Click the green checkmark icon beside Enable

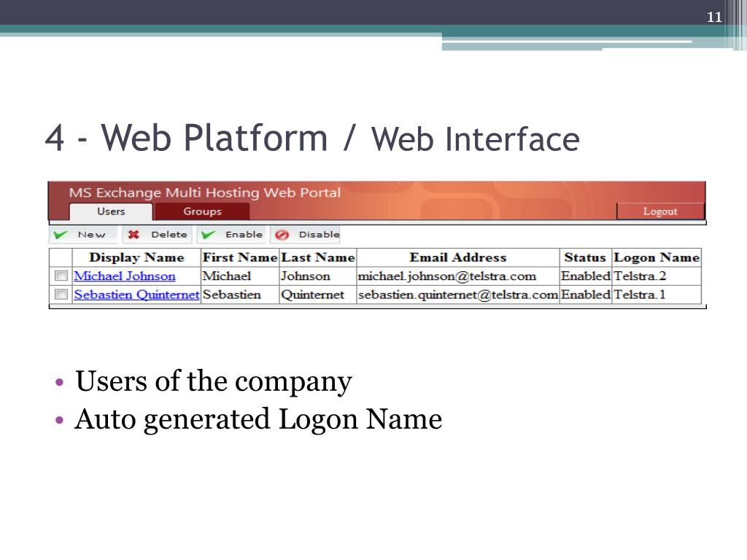pyautogui.click(x=208, y=235)
